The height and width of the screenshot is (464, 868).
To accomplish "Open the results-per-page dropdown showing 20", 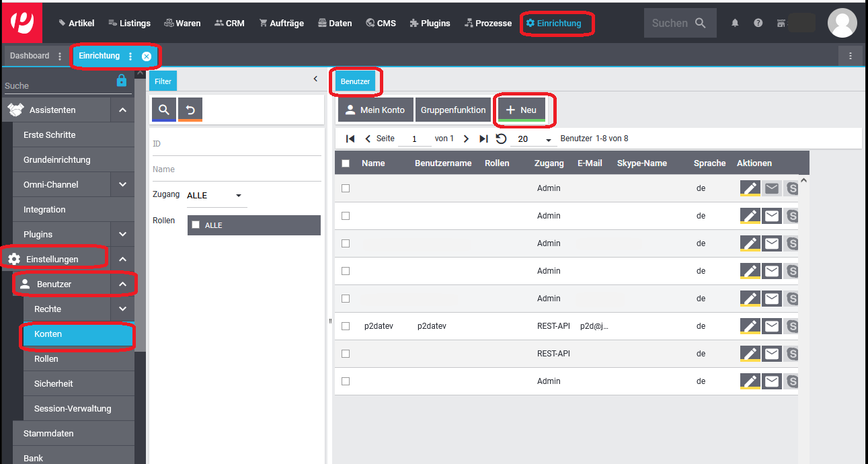I will point(534,139).
